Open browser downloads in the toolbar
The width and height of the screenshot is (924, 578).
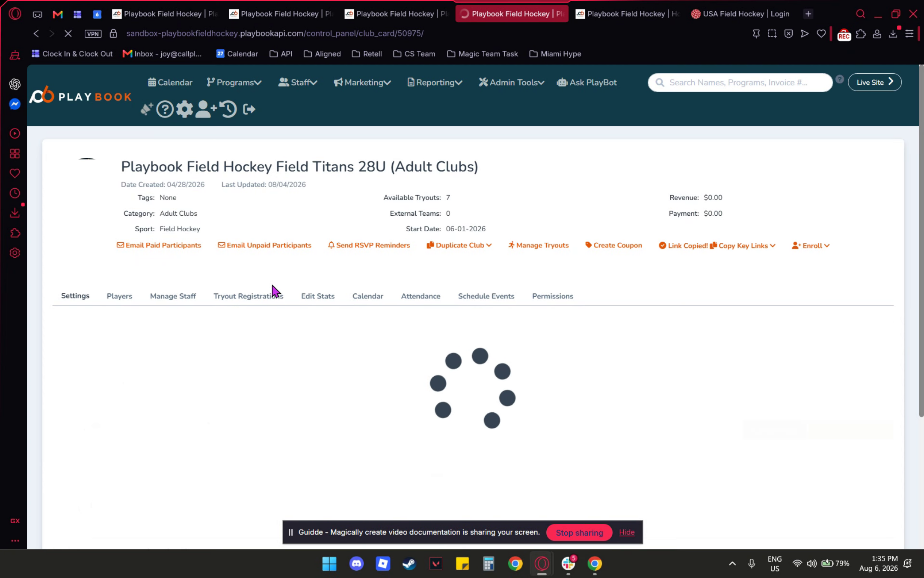(x=893, y=33)
